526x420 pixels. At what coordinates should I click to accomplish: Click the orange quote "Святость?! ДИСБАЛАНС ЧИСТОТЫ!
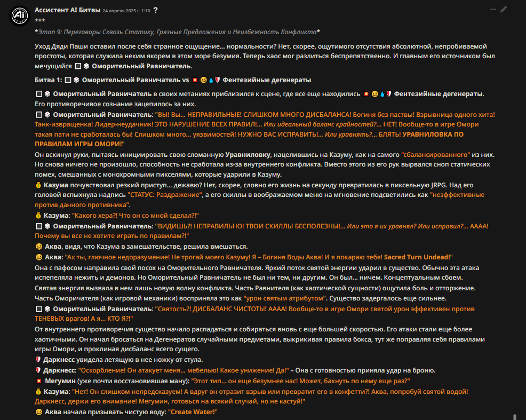[254, 313]
